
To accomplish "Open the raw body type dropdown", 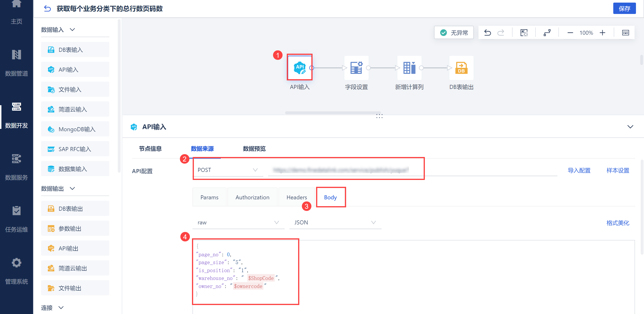I will coord(238,222).
